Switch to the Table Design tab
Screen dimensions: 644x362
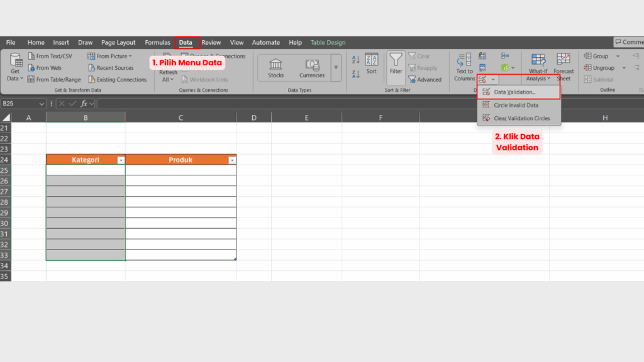click(328, 42)
